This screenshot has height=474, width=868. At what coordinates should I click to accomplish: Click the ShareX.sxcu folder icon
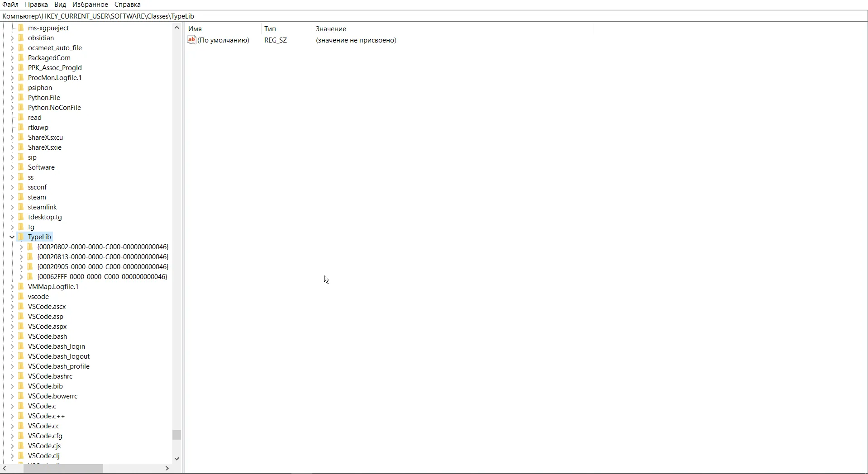pyautogui.click(x=21, y=137)
